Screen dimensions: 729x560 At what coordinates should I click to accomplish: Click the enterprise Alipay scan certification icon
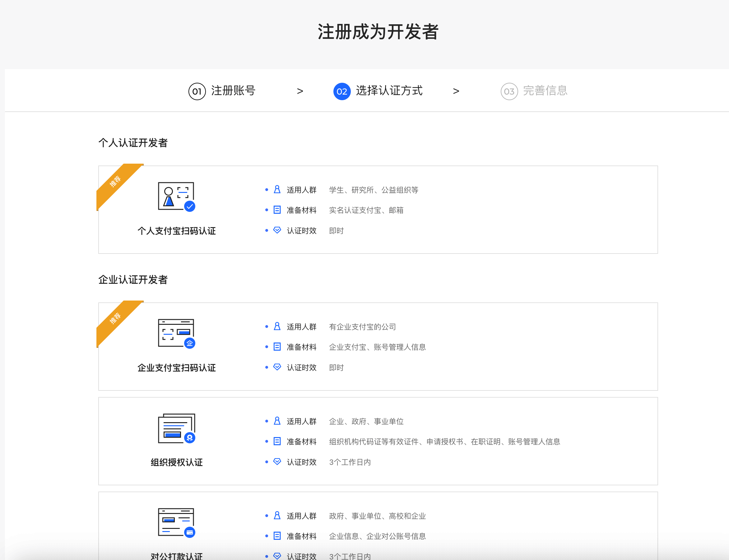click(x=176, y=333)
